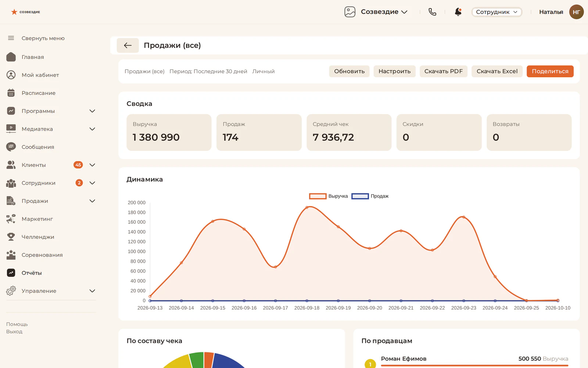Click the Отчёты chart icon
Screen dimensions: 588x368
tap(11, 273)
